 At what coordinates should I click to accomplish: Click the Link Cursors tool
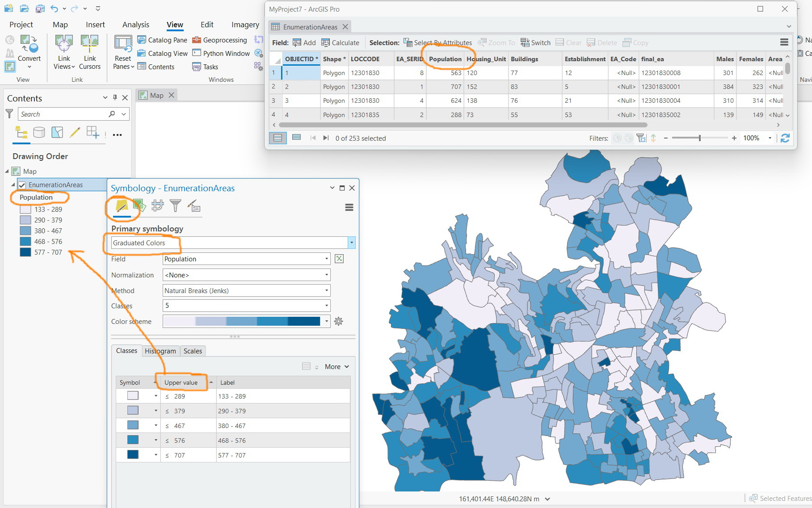point(90,53)
